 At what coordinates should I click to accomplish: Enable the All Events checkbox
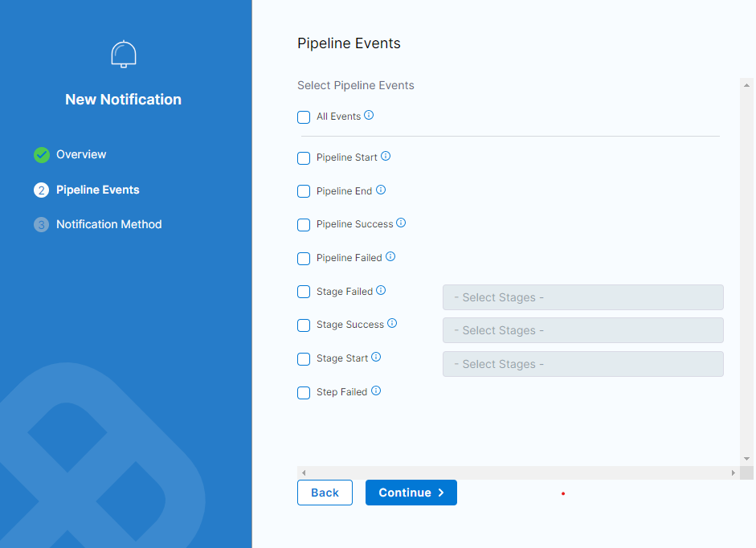click(x=304, y=117)
